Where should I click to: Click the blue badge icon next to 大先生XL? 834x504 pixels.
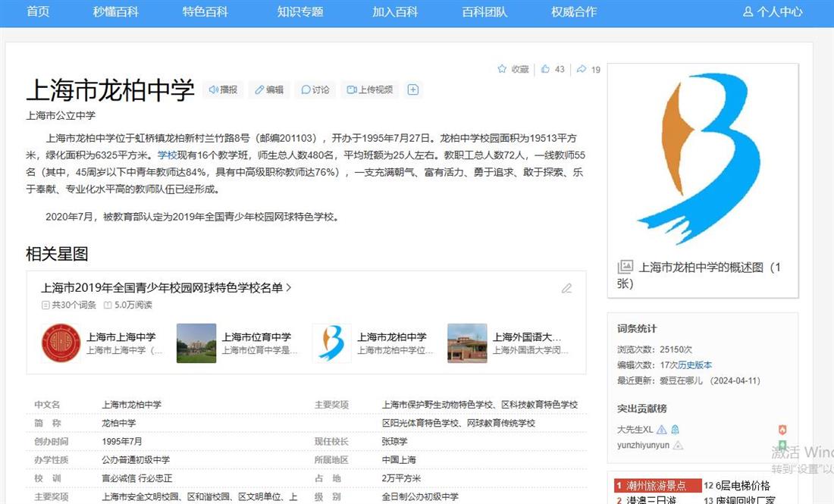point(675,430)
